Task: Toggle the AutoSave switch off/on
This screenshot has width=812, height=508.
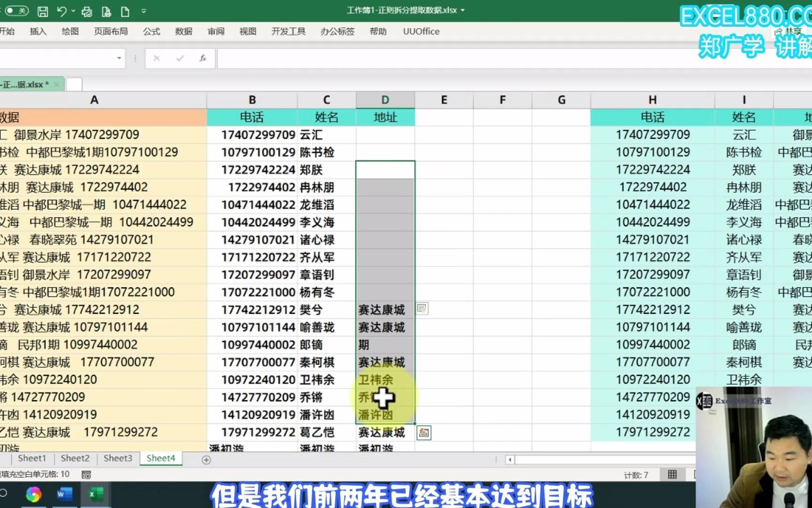Action: (x=16, y=10)
